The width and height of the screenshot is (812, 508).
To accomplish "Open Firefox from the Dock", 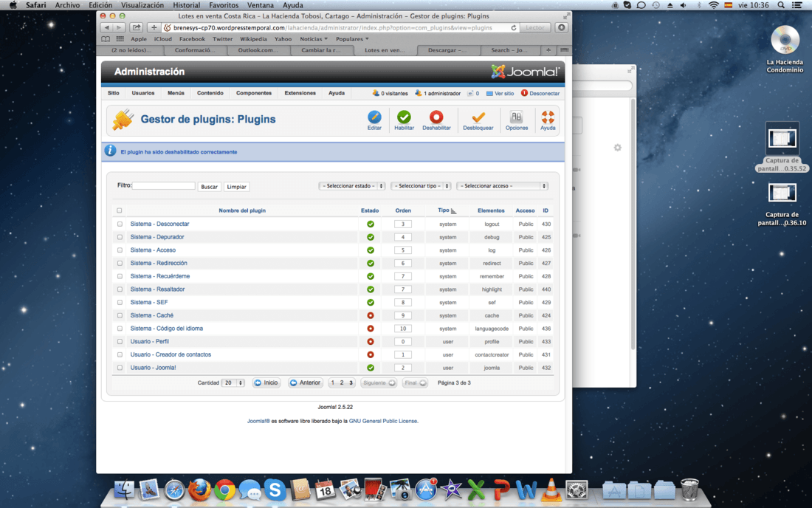I will pyautogui.click(x=199, y=490).
